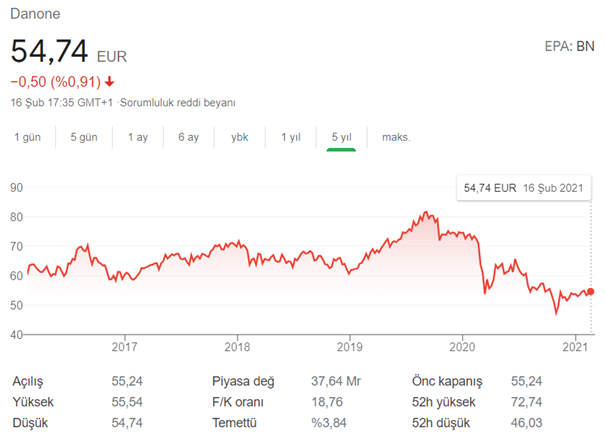Click the Danone company title
605x438 pixels.
coord(35,16)
